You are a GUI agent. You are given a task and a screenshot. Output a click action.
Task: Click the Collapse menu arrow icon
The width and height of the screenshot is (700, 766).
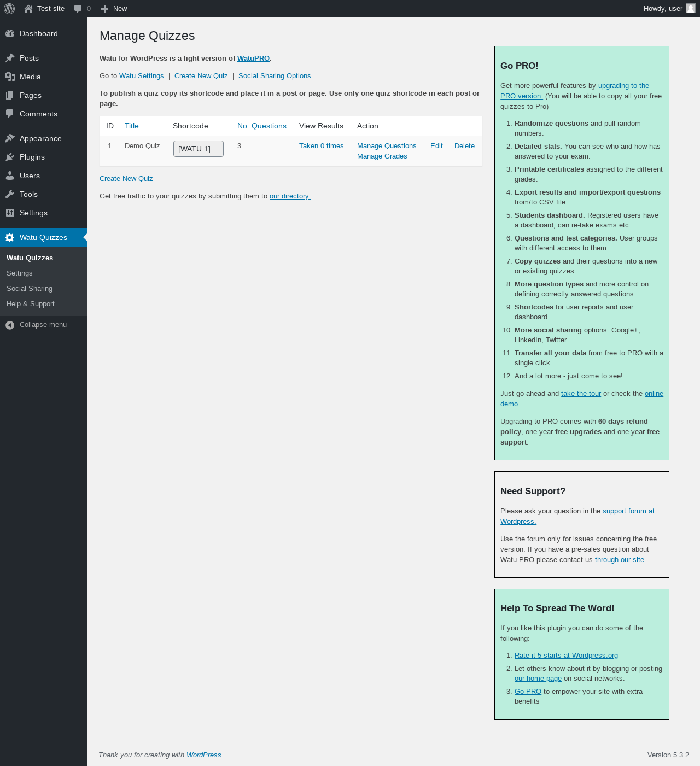tap(10, 325)
